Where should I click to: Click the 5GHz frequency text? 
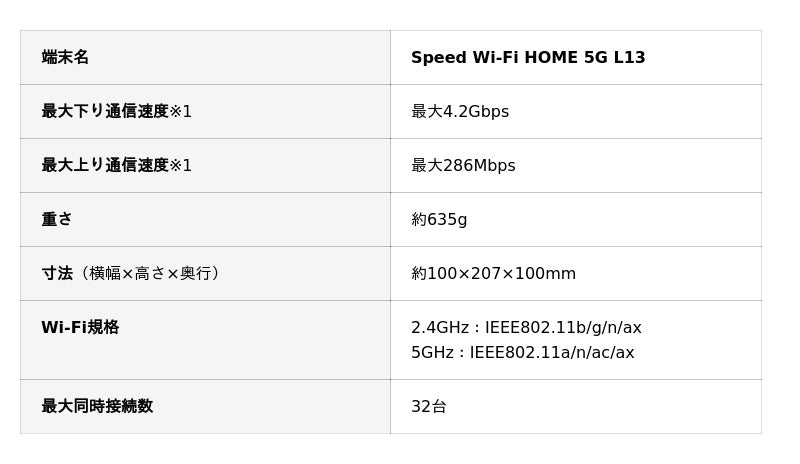431,353
